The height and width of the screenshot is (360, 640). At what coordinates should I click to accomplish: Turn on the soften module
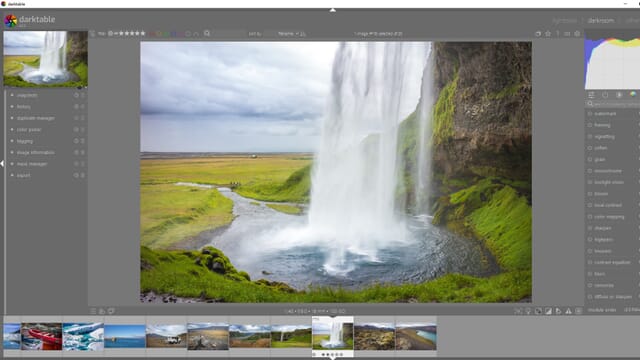[x=590, y=148]
